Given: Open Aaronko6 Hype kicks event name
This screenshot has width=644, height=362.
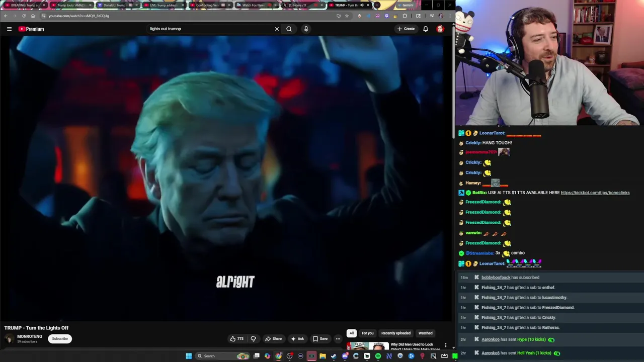Looking at the screenshot, I should tap(491, 339).
